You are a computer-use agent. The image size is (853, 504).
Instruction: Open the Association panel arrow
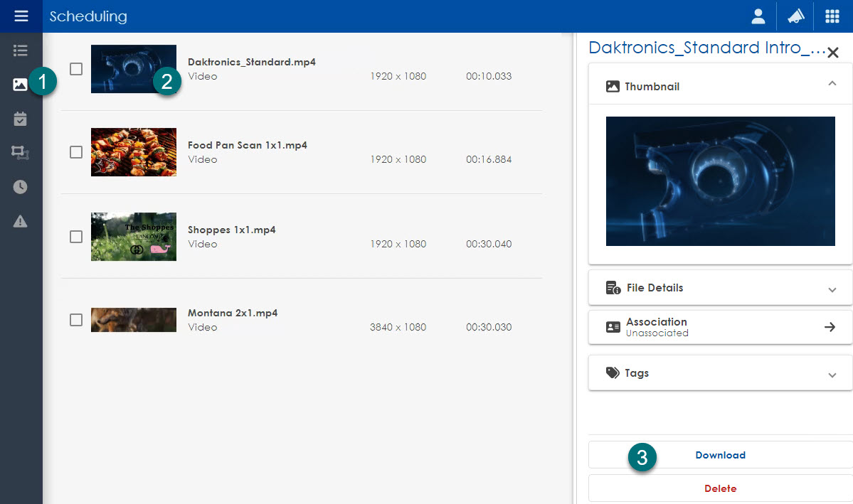[830, 327]
